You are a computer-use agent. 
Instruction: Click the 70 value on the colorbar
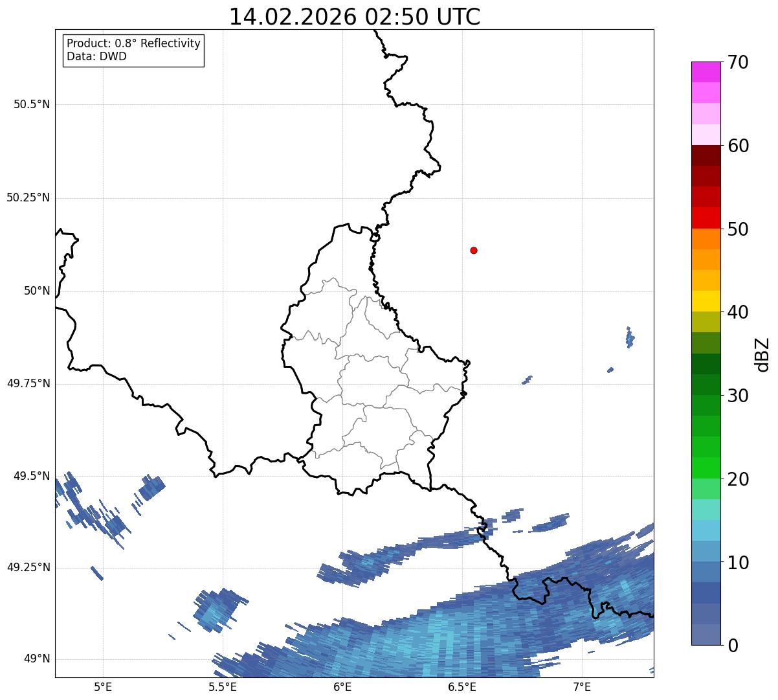[x=738, y=62]
